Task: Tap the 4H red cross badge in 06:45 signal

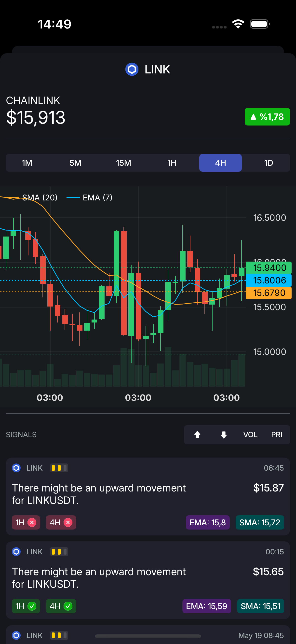Action: (61, 522)
